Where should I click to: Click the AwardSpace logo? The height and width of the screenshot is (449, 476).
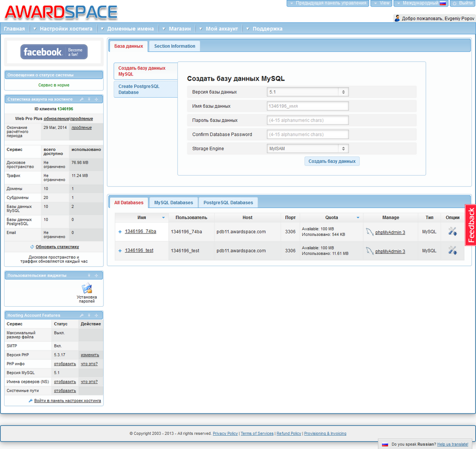coord(61,12)
